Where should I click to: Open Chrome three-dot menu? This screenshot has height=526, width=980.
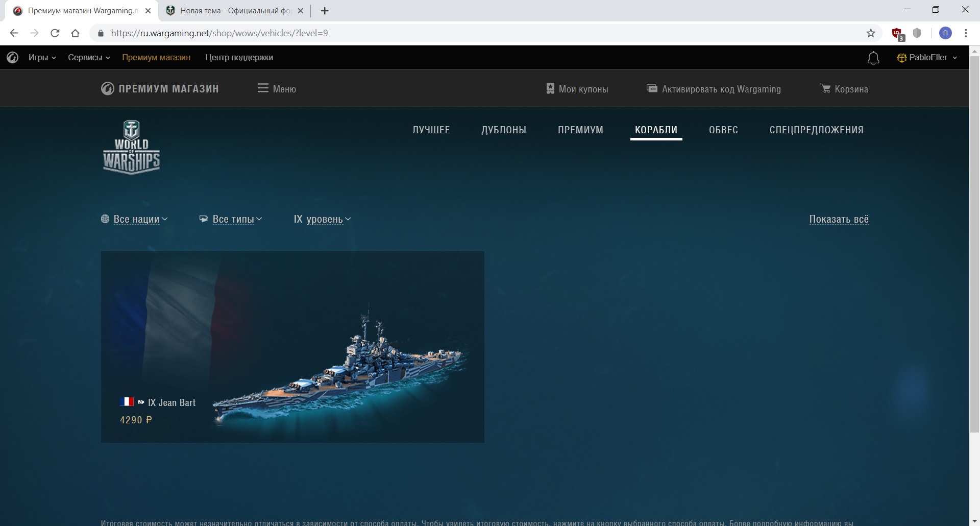pos(966,33)
